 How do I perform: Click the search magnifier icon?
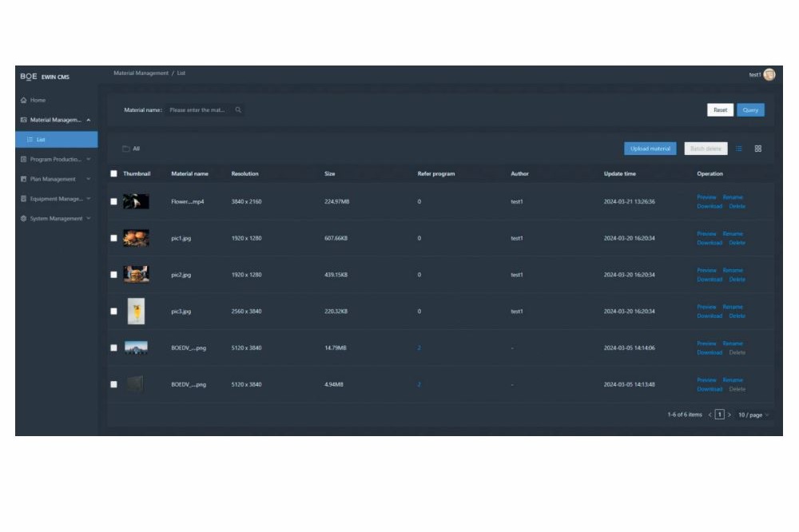coord(238,110)
